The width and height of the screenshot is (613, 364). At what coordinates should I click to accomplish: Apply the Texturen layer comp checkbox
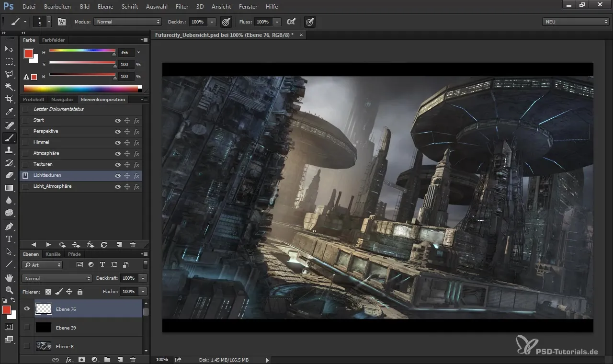click(25, 164)
